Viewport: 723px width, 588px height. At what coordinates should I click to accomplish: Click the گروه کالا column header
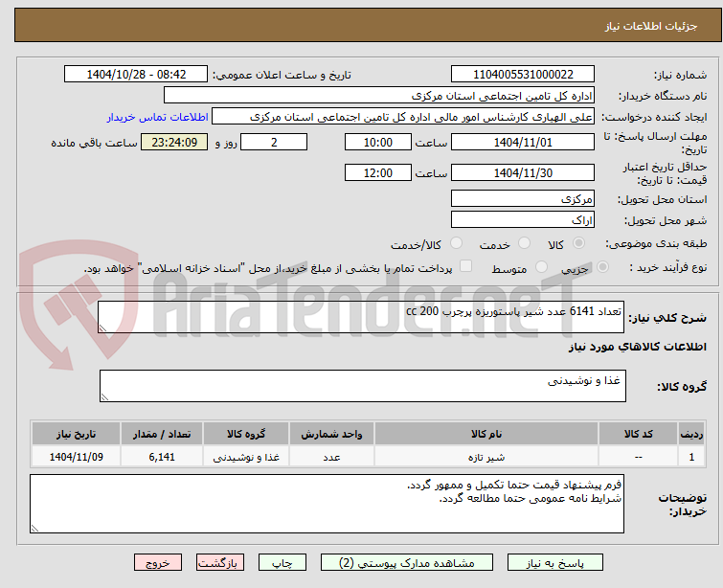click(x=246, y=434)
